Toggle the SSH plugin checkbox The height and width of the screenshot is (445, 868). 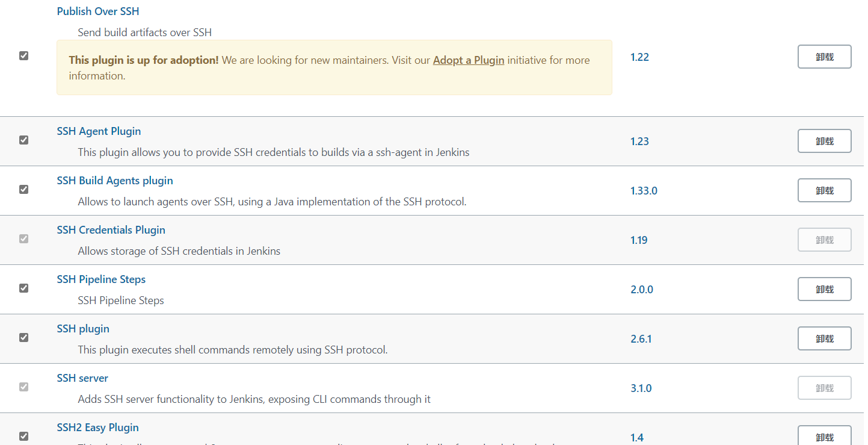pos(23,338)
